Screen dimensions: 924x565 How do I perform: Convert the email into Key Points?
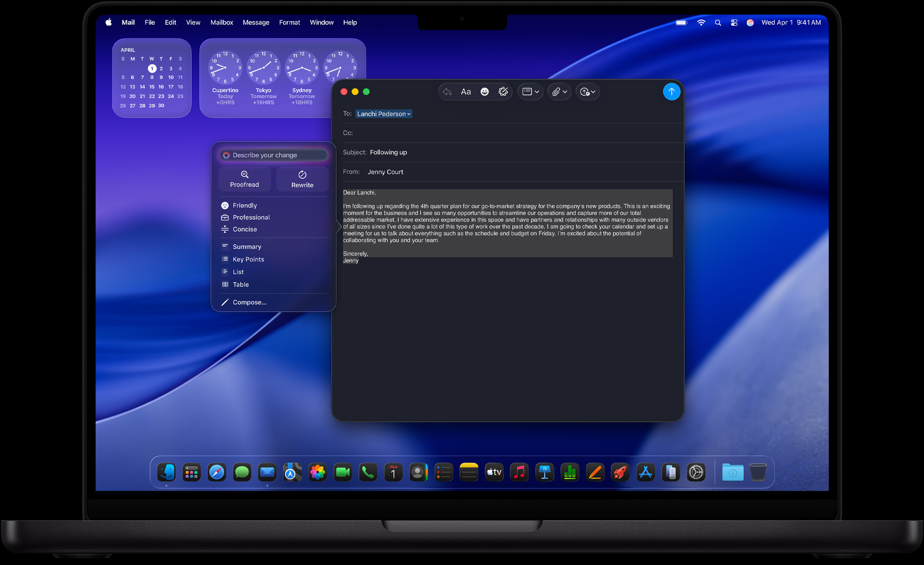pos(248,259)
